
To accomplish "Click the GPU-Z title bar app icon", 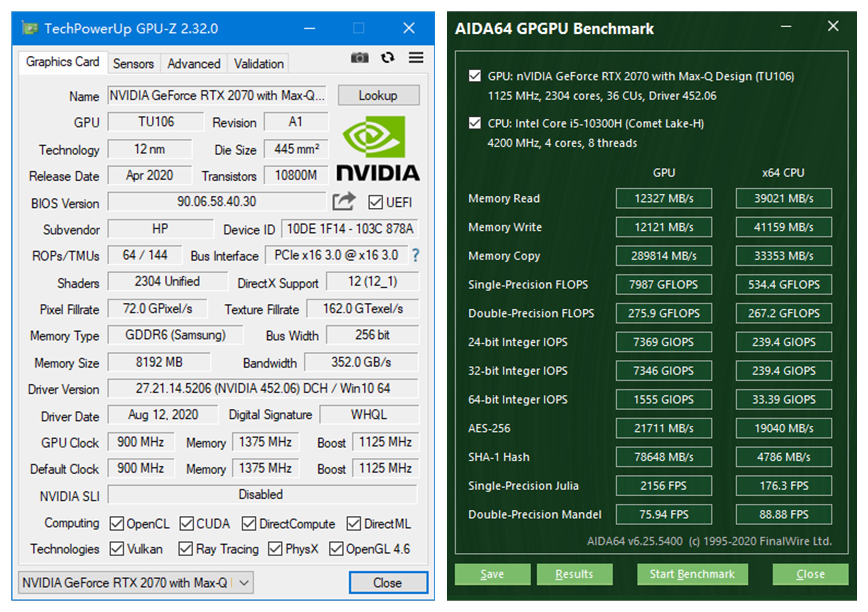I will point(30,28).
